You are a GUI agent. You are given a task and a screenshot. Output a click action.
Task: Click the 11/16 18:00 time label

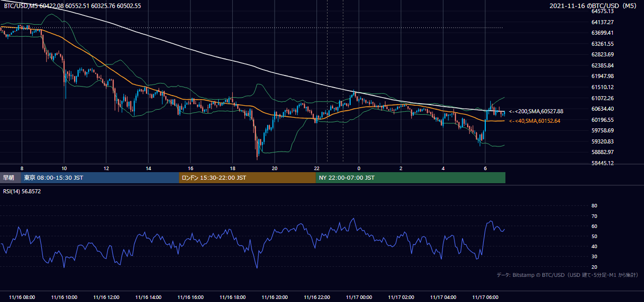coord(232,297)
